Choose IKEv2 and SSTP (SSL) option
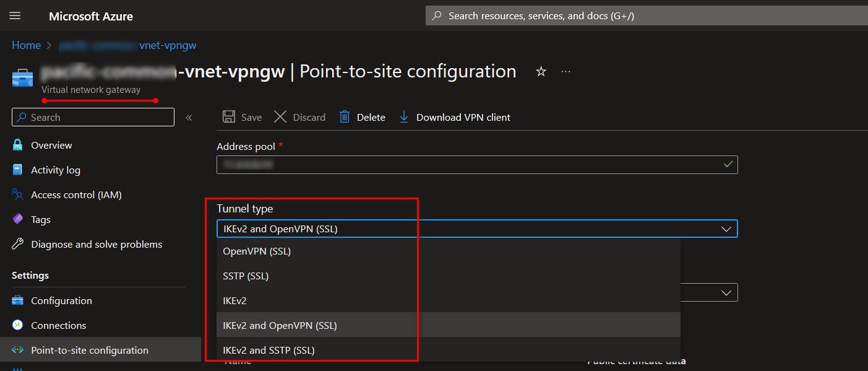868x371 pixels. pyautogui.click(x=449, y=350)
